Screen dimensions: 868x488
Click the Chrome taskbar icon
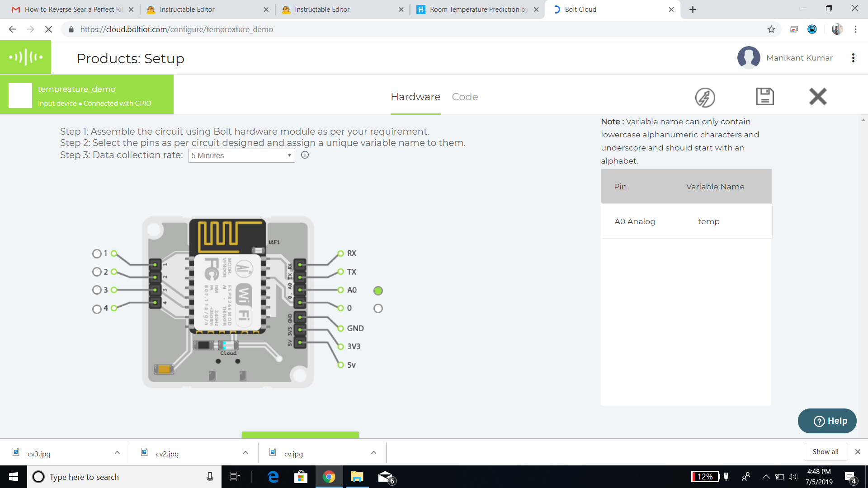pos(329,477)
